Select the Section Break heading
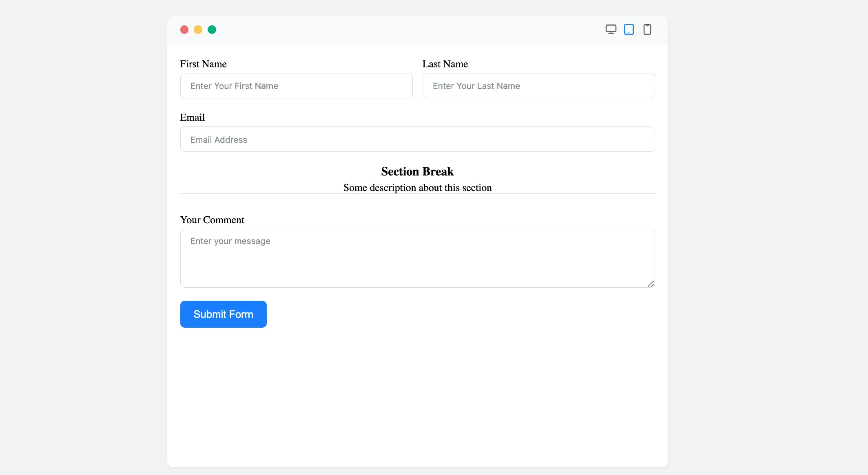 (x=417, y=171)
